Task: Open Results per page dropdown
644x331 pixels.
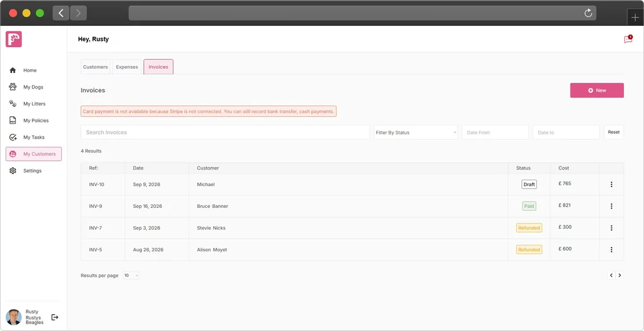Action: pyautogui.click(x=131, y=276)
